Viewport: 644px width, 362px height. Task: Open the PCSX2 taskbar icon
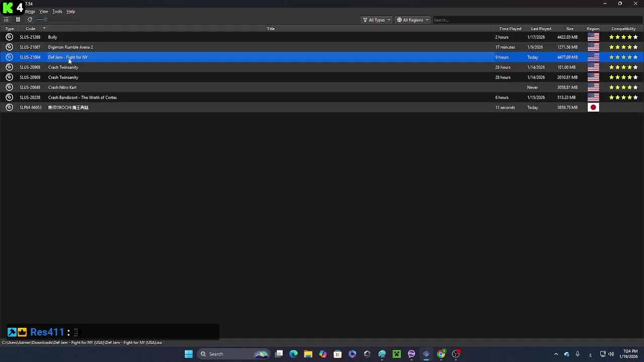point(426,354)
